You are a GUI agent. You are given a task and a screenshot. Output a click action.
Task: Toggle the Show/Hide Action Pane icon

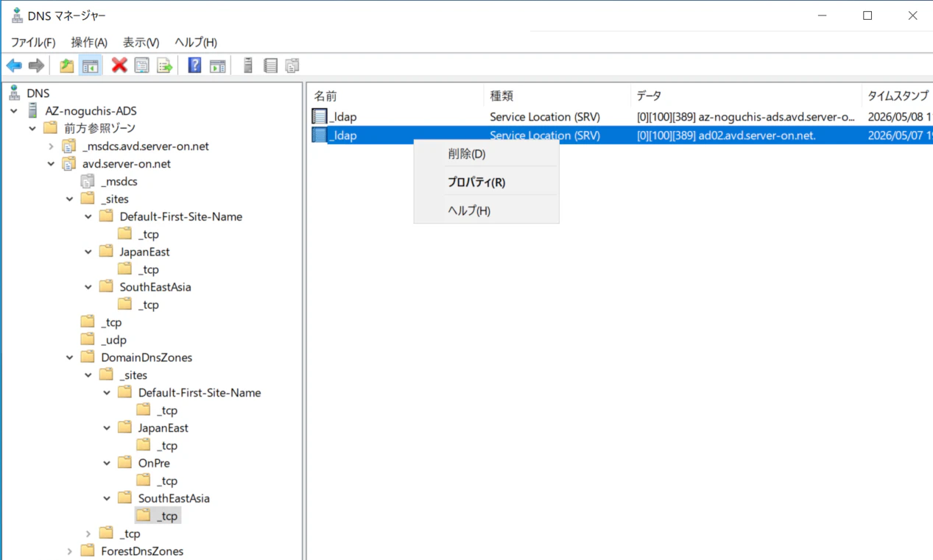tap(217, 65)
